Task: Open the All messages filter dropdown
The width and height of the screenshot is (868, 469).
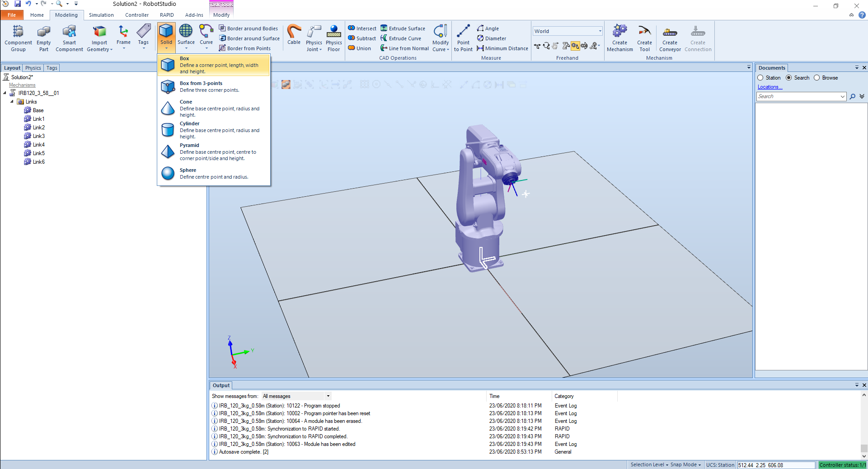Action: [x=296, y=396]
